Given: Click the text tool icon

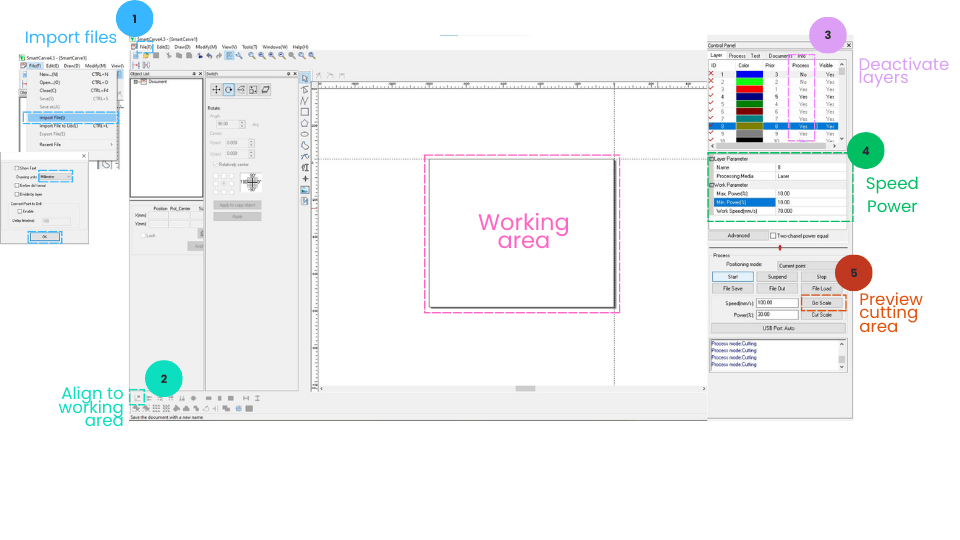Looking at the screenshot, I should [305, 167].
